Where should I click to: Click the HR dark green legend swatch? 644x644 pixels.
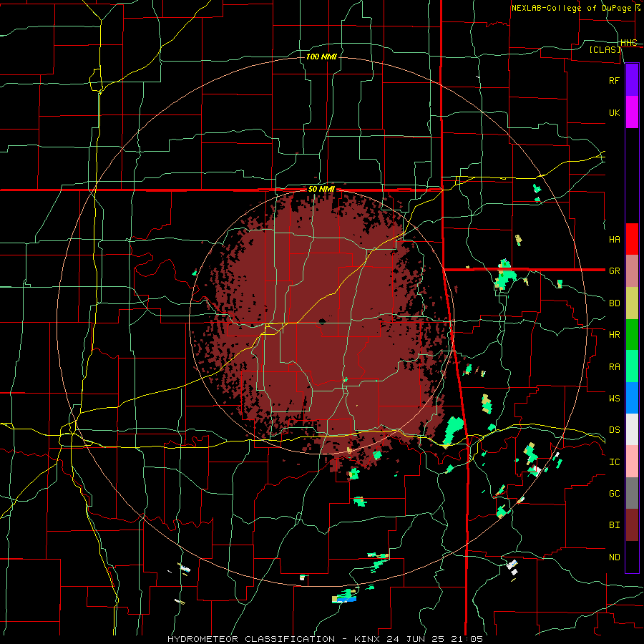tap(632, 335)
